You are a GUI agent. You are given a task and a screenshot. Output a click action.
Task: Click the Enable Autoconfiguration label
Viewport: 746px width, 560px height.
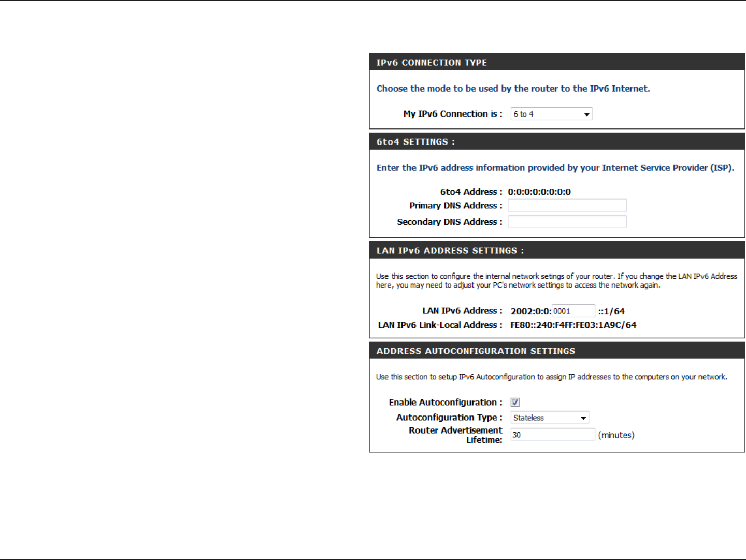pos(446,403)
